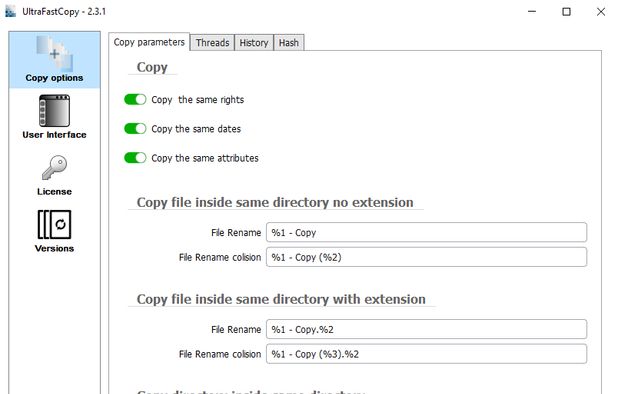Toggle Copy the same attributes switch

[x=135, y=158]
